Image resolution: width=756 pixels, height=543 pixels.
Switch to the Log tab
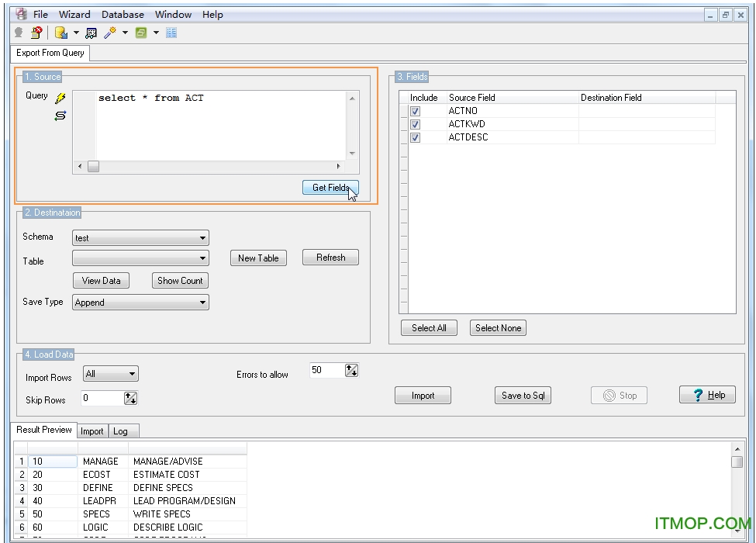click(123, 431)
